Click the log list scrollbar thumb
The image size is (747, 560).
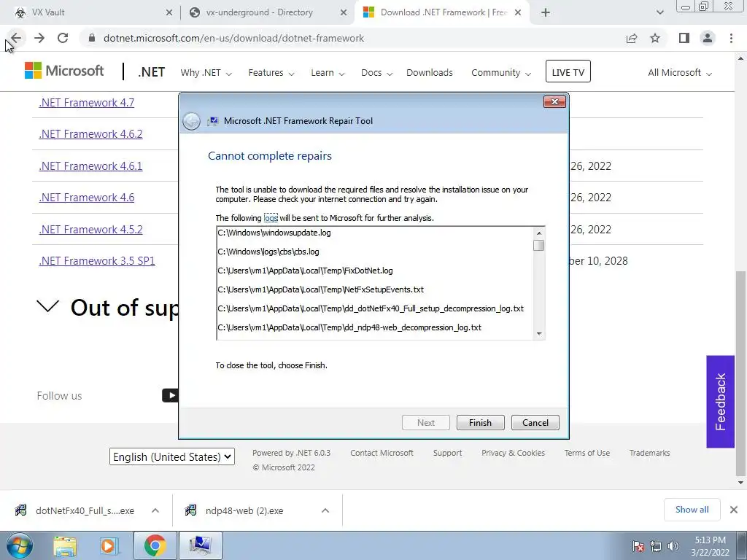tap(539, 245)
